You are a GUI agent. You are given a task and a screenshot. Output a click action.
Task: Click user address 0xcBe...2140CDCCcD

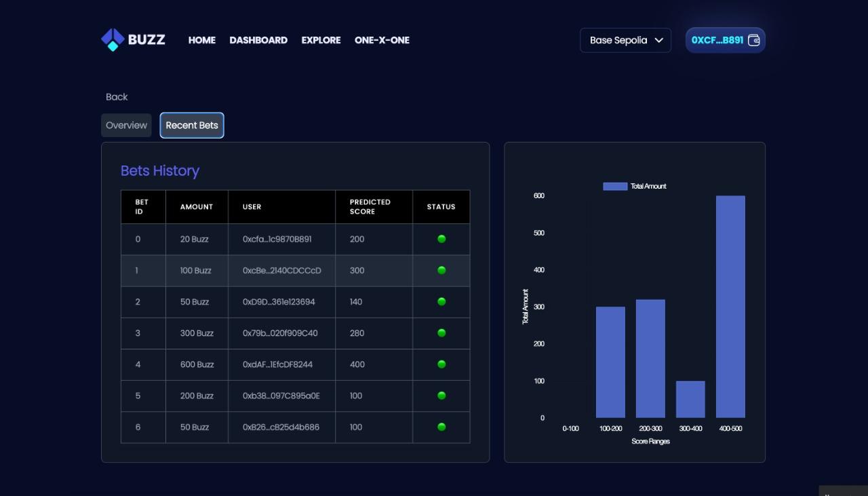(282, 271)
